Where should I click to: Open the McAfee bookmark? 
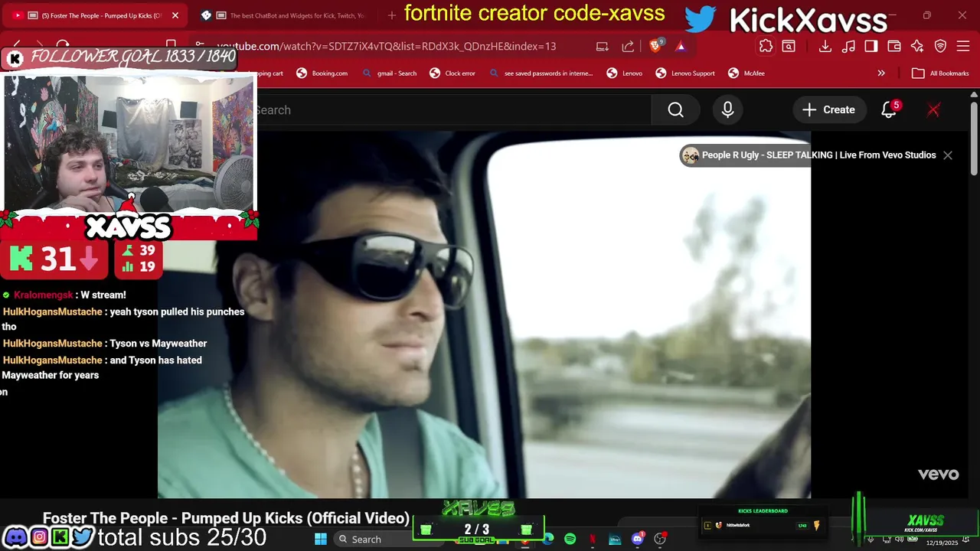coord(746,73)
